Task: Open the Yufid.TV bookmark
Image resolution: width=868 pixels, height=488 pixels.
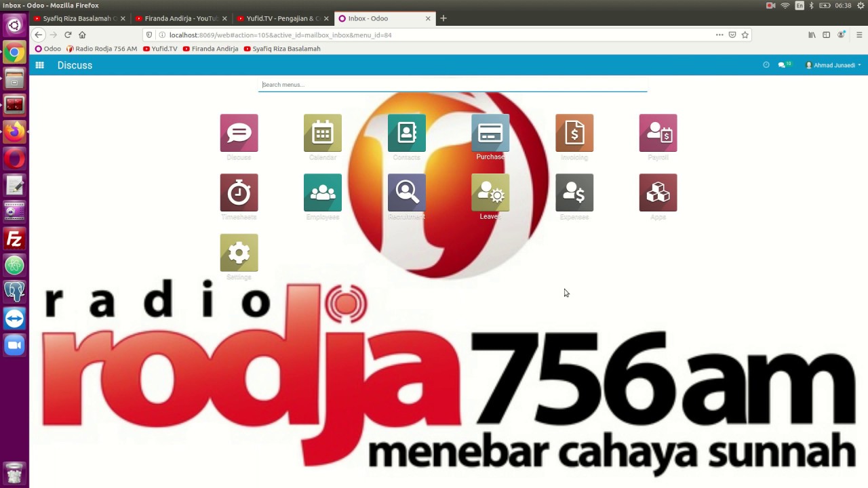Action: (160, 49)
